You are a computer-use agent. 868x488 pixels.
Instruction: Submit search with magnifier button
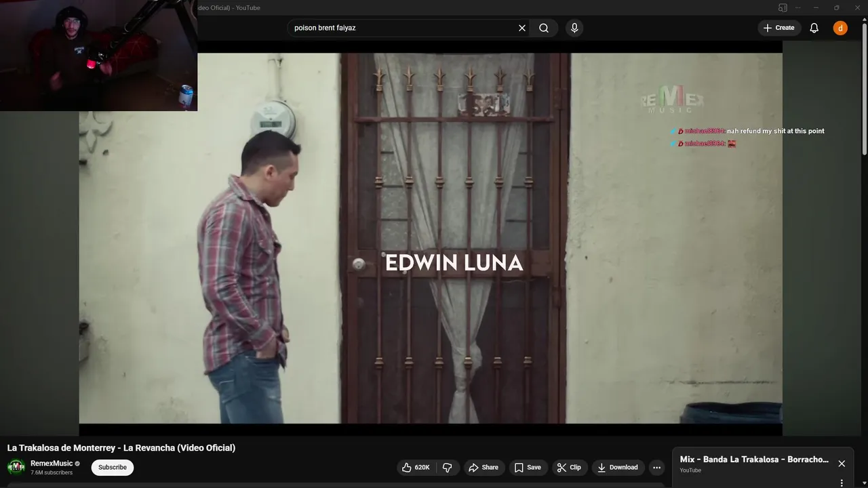click(x=544, y=28)
